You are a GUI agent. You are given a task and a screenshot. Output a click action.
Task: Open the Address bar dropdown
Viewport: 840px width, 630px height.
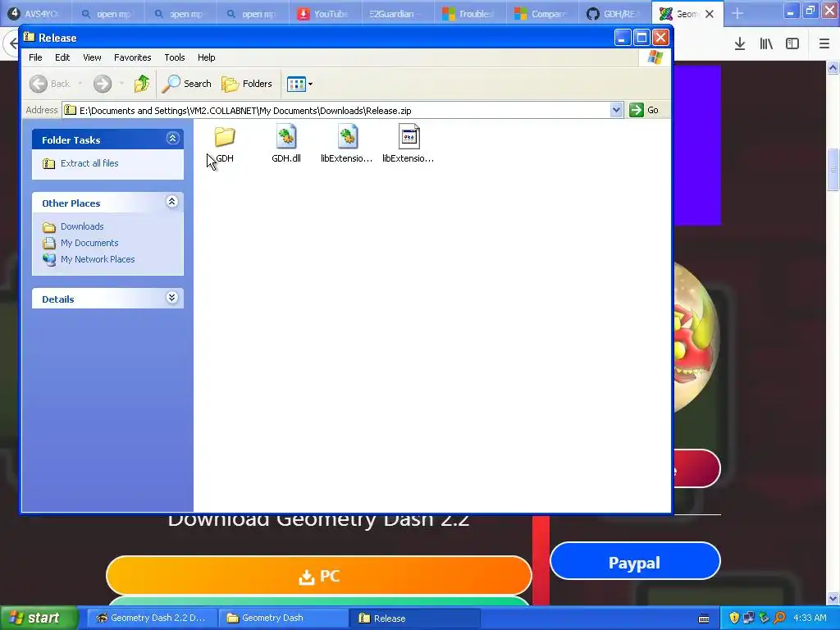[x=616, y=110]
